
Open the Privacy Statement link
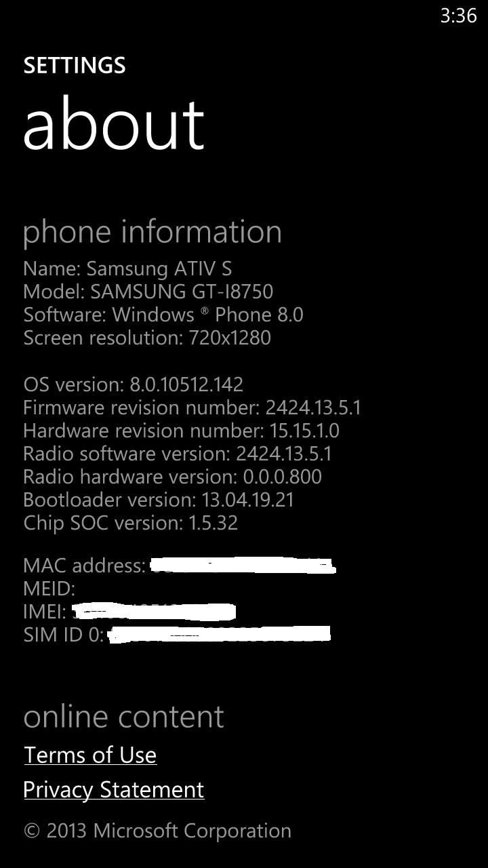(113, 789)
